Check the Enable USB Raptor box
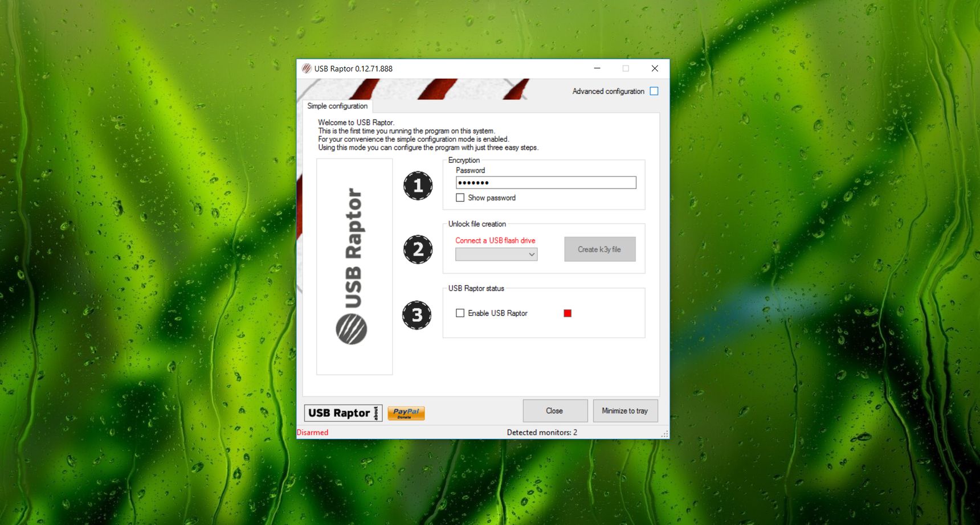This screenshot has width=980, height=525. [460, 313]
